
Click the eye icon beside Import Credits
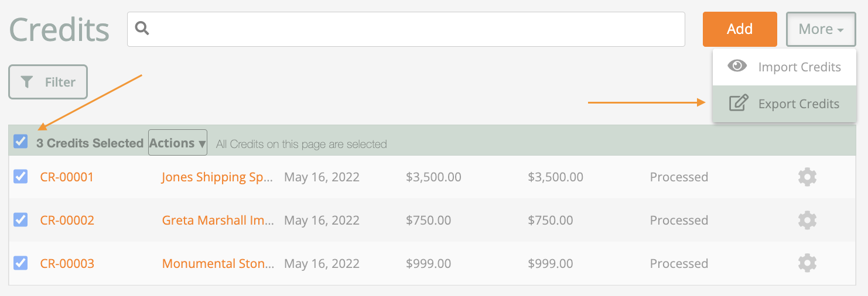point(737,66)
